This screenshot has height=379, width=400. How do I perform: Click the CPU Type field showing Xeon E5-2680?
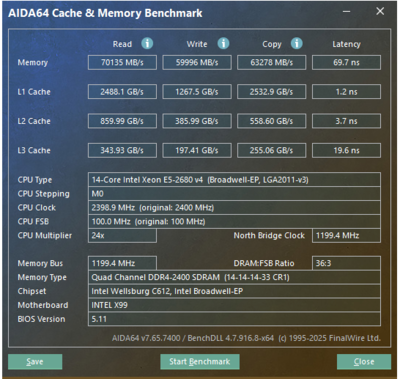coord(234,180)
